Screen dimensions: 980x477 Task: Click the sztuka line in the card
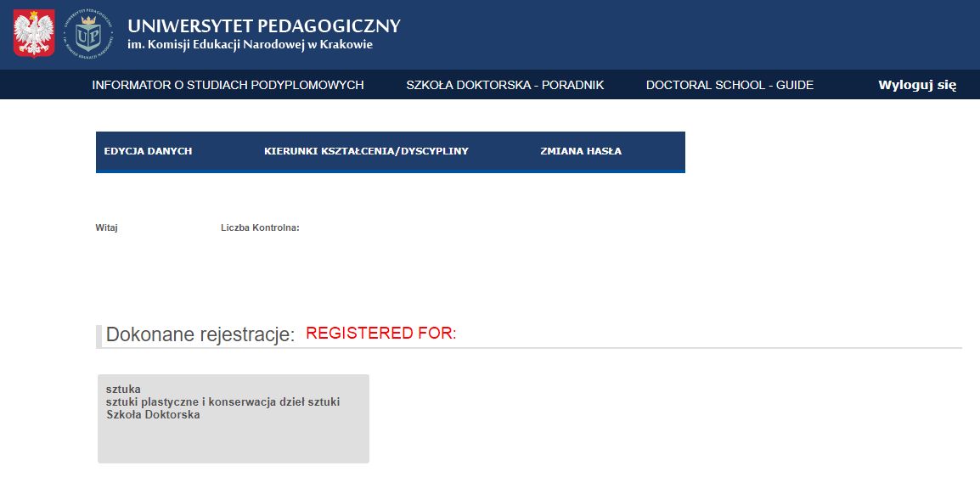click(x=123, y=390)
